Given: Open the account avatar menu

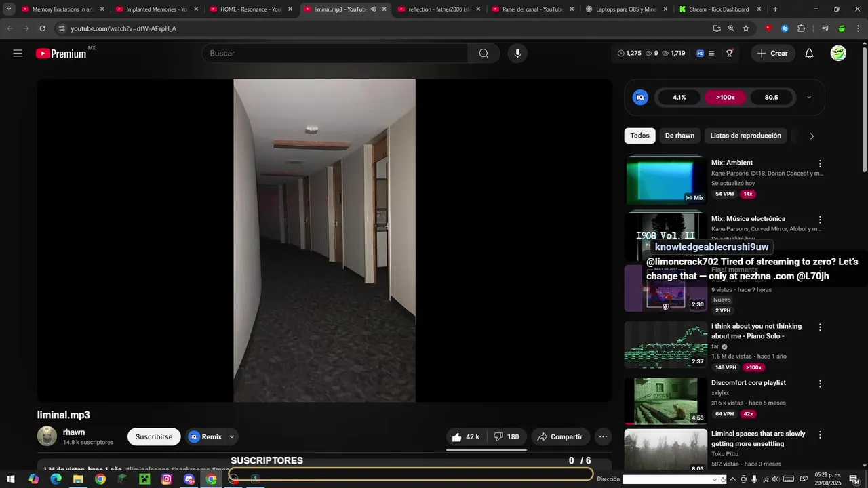Looking at the screenshot, I should click(838, 54).
